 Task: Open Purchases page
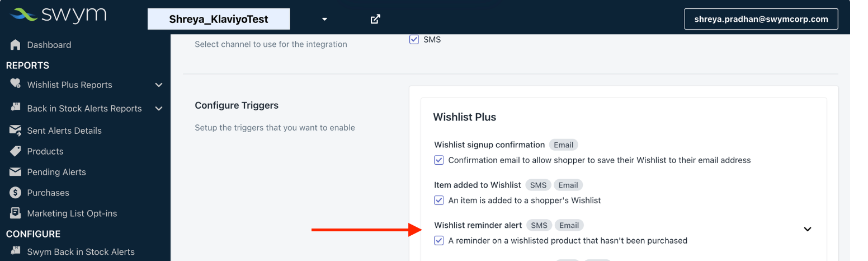48,193
